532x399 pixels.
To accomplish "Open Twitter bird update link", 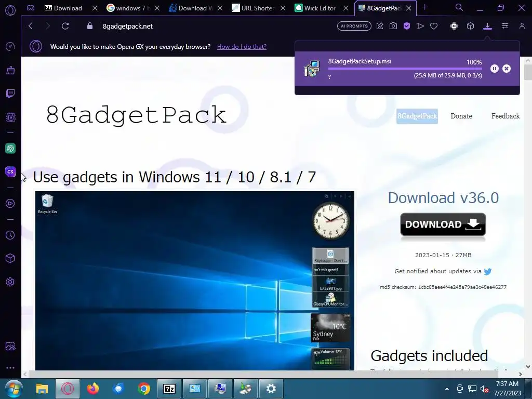I will 488,271.
